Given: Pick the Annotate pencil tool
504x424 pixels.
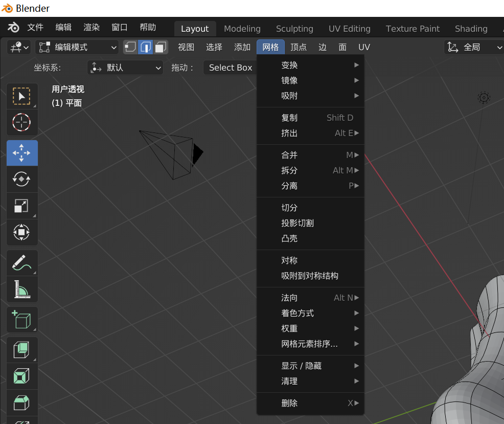Looking at the screenshot, I should click(x=21, y=263).
